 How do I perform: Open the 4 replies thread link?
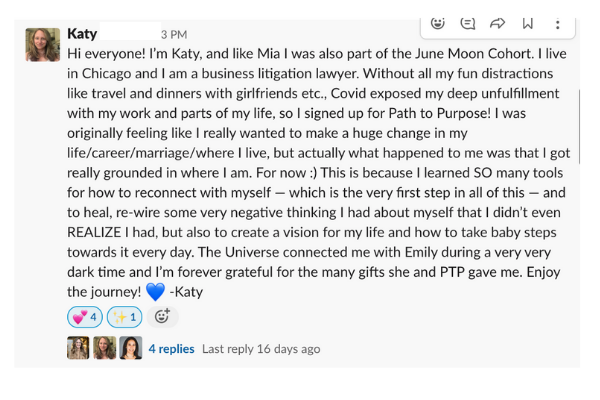pyautogui.click(x=171, y=349)
